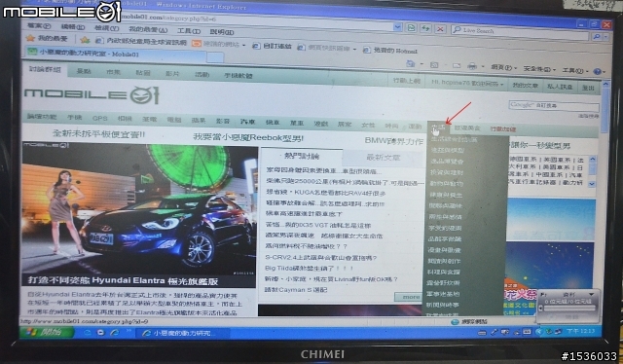This screenshot has width=623, height=364.
Task: Click the taskbar clock
Action: coord(580,331)
